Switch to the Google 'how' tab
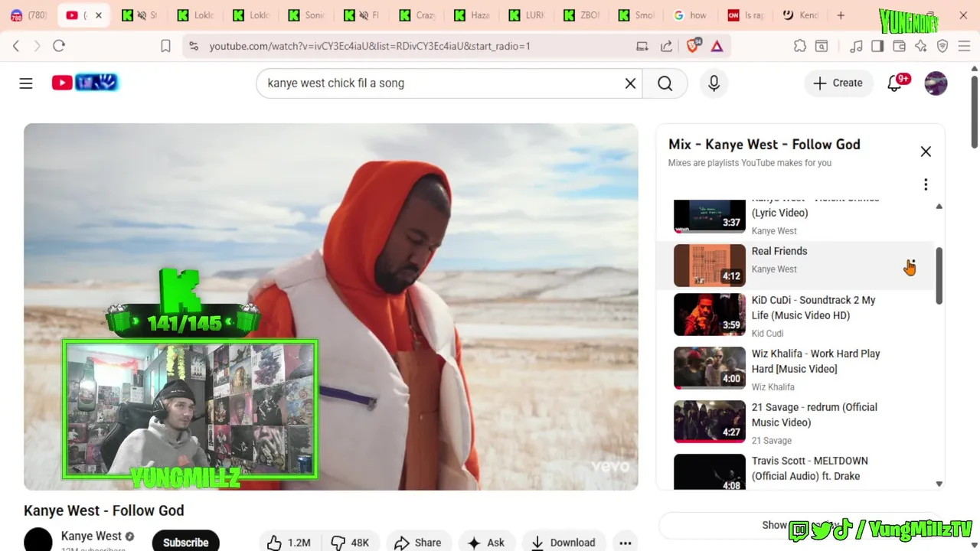This screenshot has width=980, height=551. [x=691, y=15]
